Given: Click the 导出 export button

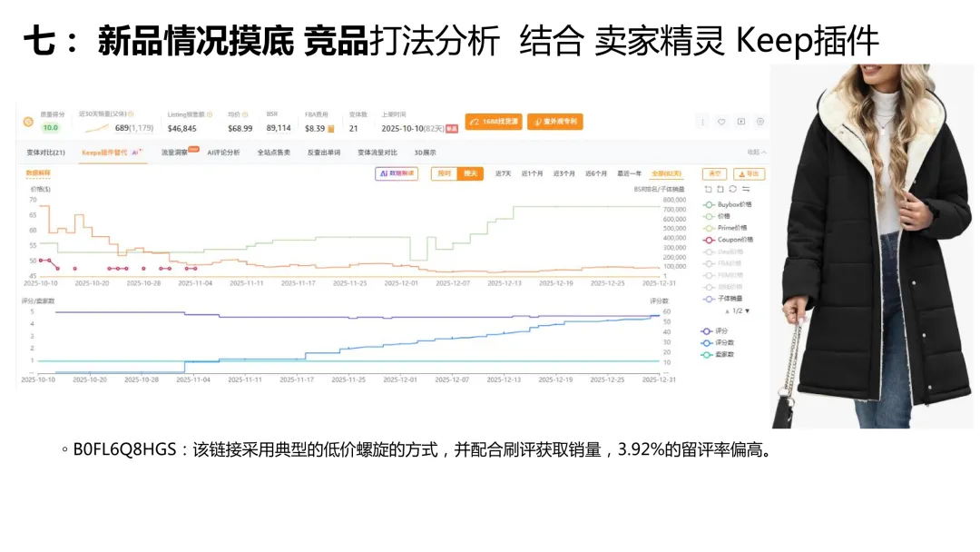Looking at the screenshot, I should coord(749,173).
